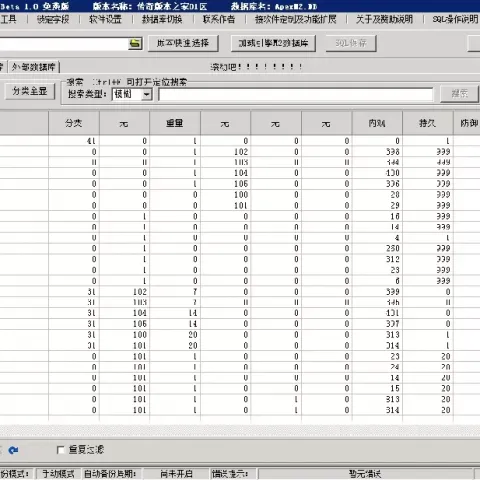Open the 工具 menu

click(8, 19)
